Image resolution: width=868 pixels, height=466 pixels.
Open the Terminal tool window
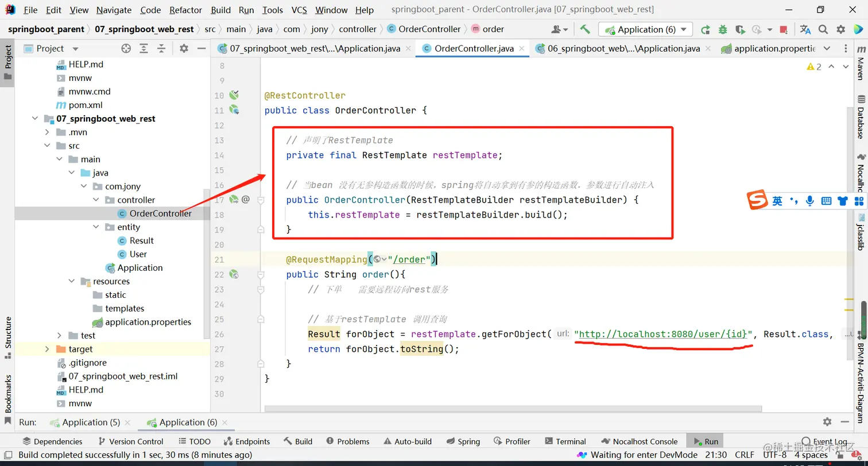click(x=565, y=441)
